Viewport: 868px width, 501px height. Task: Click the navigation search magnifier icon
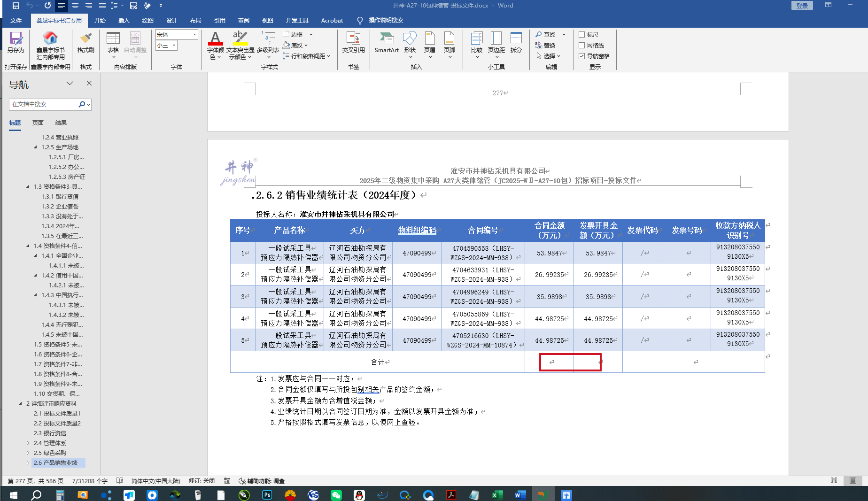(82, 104)
